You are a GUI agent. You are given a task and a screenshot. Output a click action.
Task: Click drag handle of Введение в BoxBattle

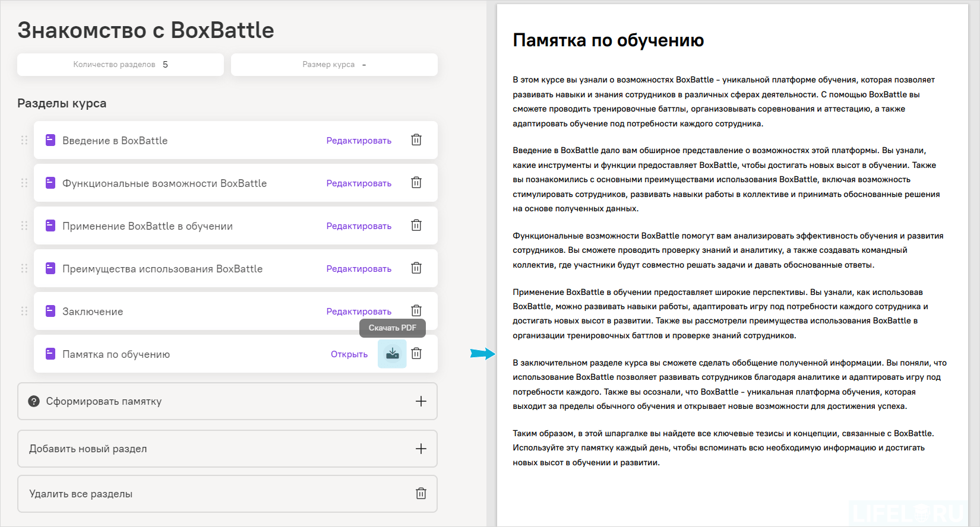pos(24,140)
